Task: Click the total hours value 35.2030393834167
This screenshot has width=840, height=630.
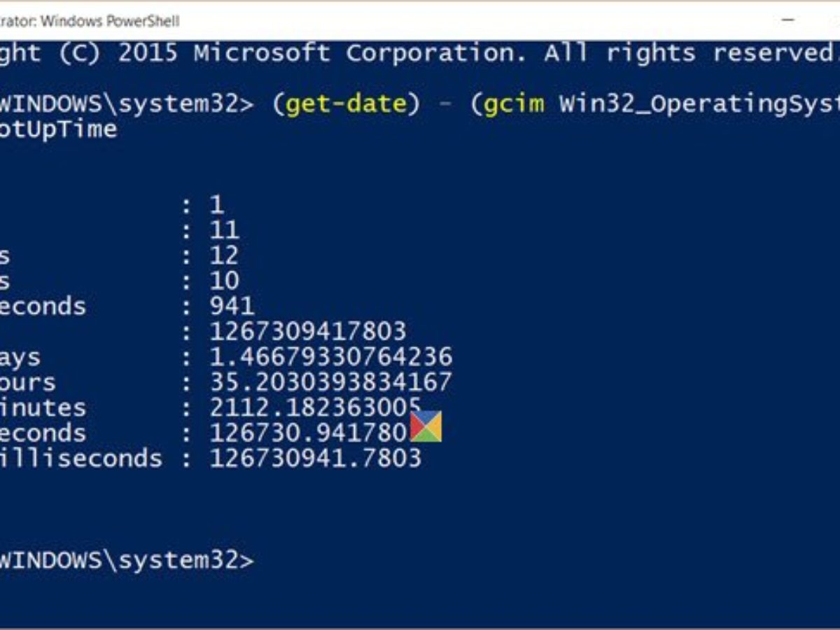Action: 331,382
